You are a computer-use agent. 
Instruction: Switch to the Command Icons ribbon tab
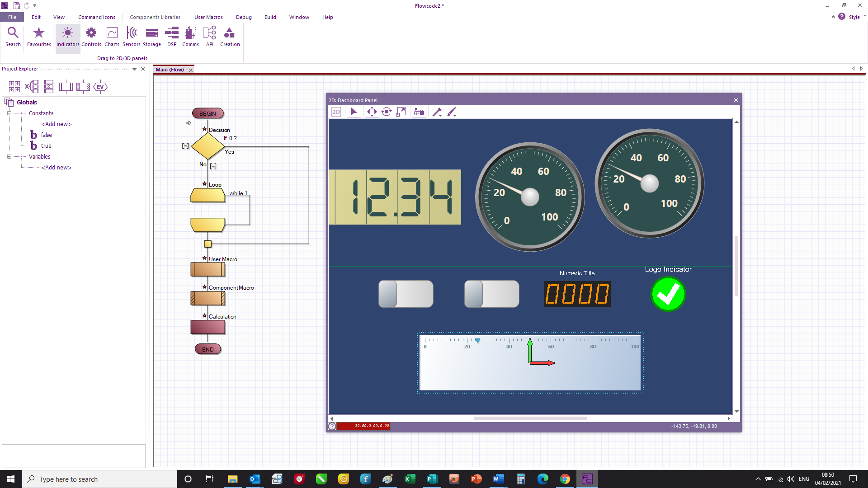(96, 17)
